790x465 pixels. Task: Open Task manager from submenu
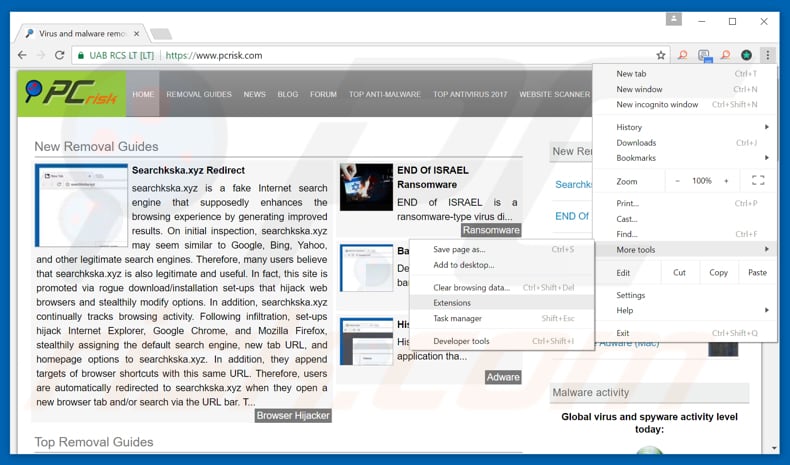502,318
